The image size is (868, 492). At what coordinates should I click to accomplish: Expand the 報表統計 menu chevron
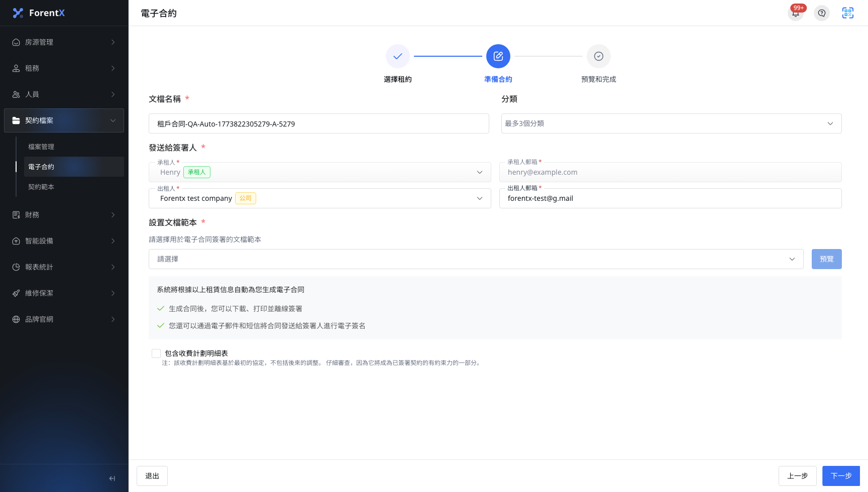113,267
